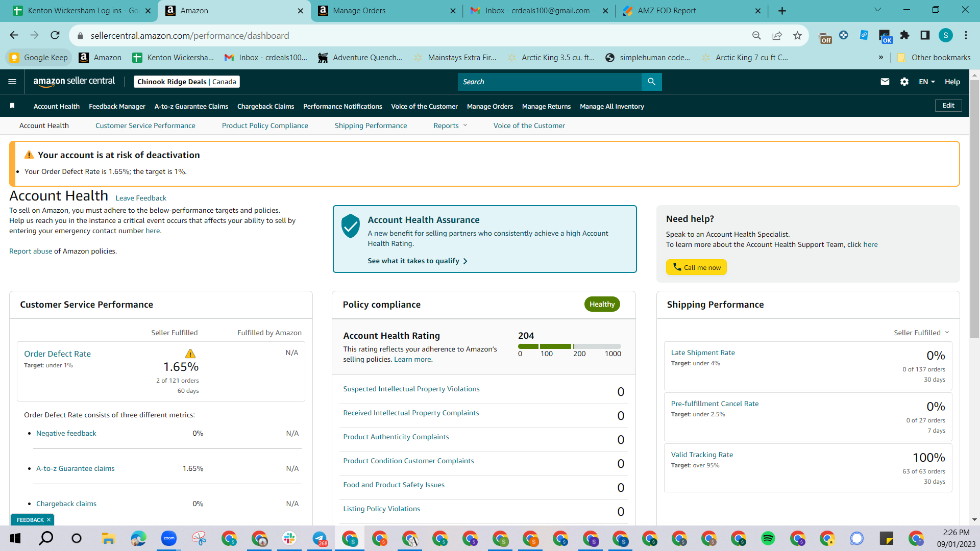This screenshot has height=551, width=980.
Task: Open the Seller Fulfilled dropdown in Shipping Performance
Action: 921,333
